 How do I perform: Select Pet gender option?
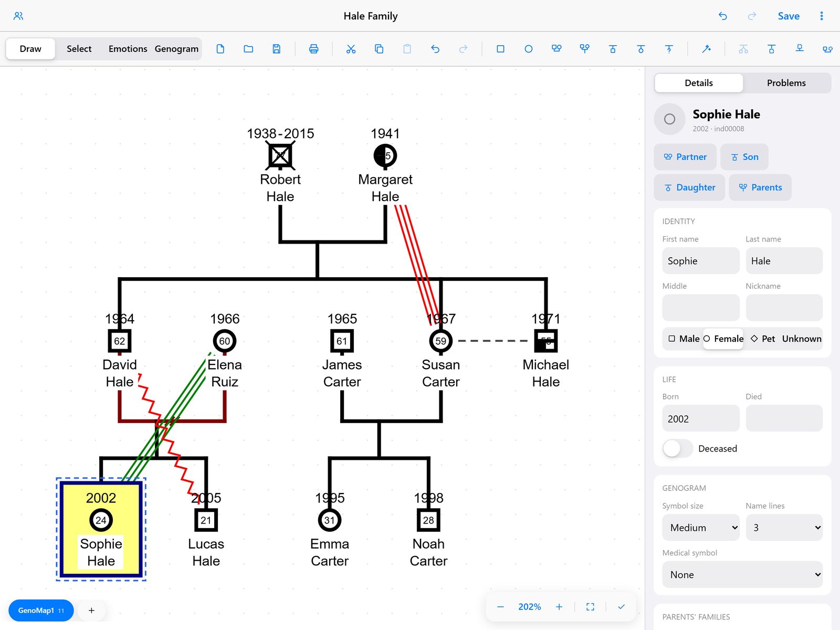coord(762,339)
